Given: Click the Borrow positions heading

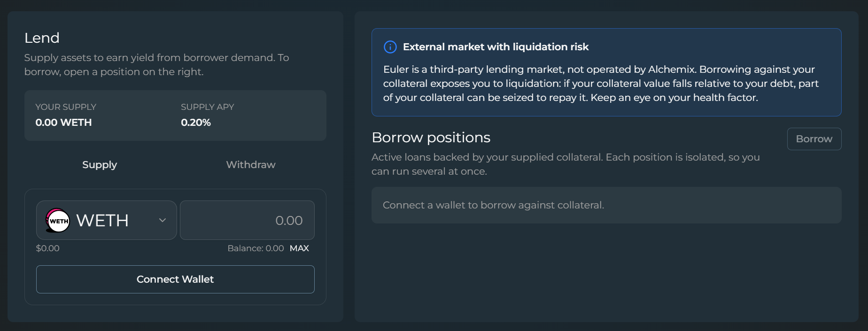Looking at the screenshot, I should tap(431, 138).
